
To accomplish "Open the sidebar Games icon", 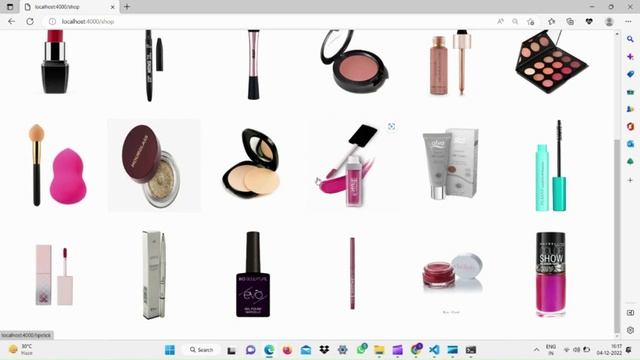I will pos(630,109).
